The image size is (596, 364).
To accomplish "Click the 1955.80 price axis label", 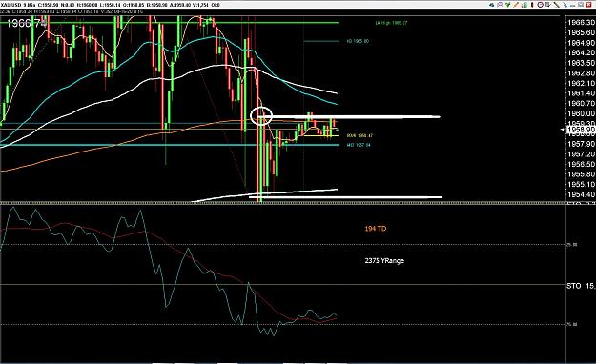I will pyautogui.click(x=581, y=174).
